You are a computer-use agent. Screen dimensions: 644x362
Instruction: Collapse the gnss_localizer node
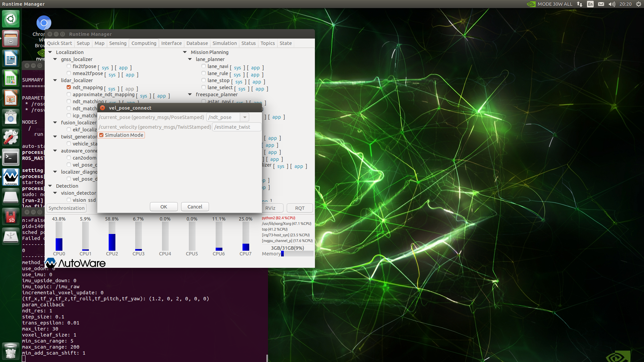click(55, 59)
